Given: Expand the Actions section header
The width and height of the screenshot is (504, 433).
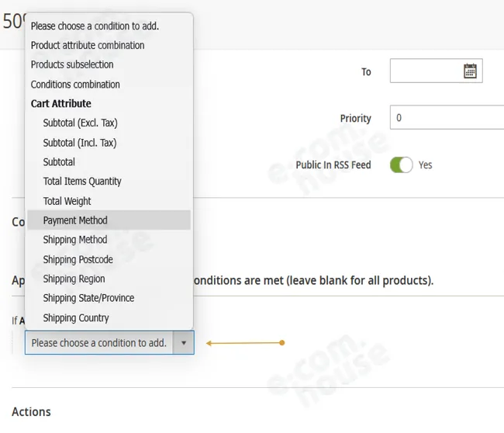Looking at the screenshot, I should pos(31,412).
